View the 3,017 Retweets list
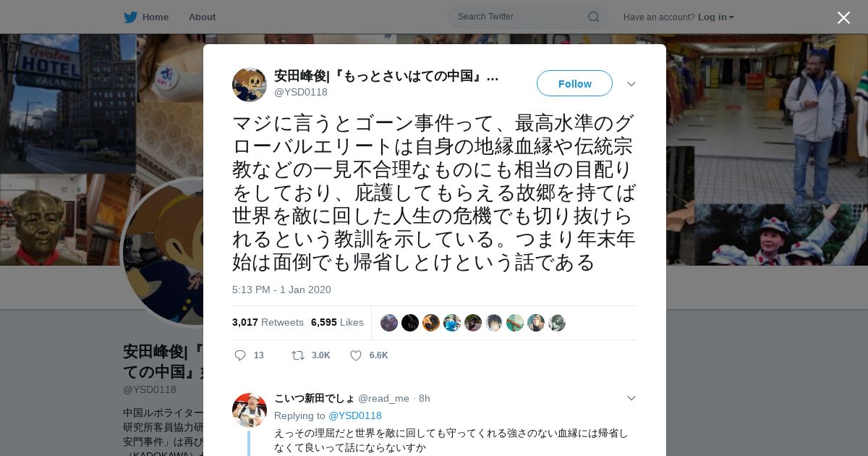 [268, 322]
